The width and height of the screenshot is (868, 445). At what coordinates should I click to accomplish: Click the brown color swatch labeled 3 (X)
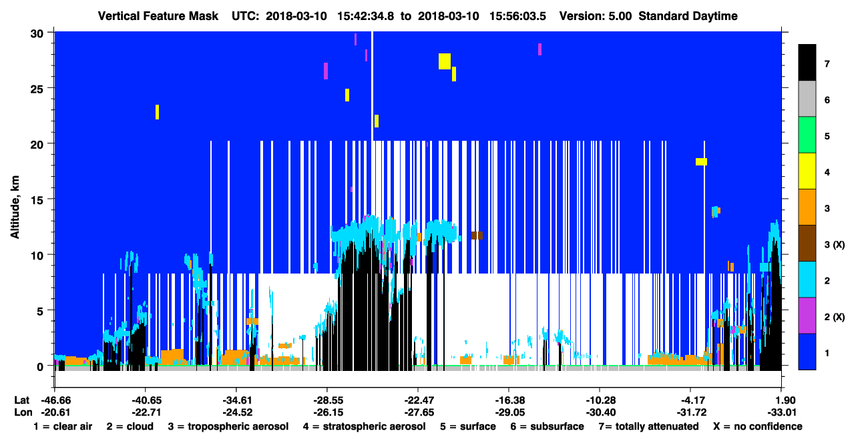tap(807, 244)
